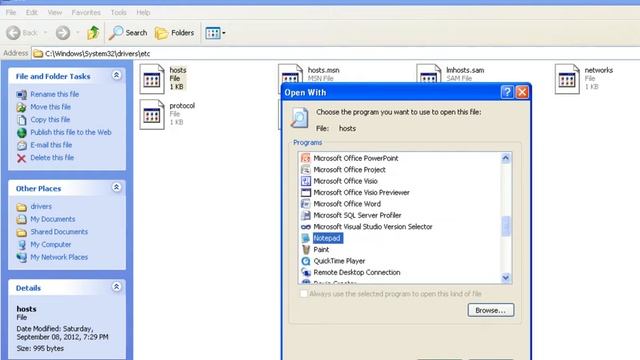The width and height of the screenshot is (640, 360).
Task: Click program list scroll up arrow
Action: point(506,158)
